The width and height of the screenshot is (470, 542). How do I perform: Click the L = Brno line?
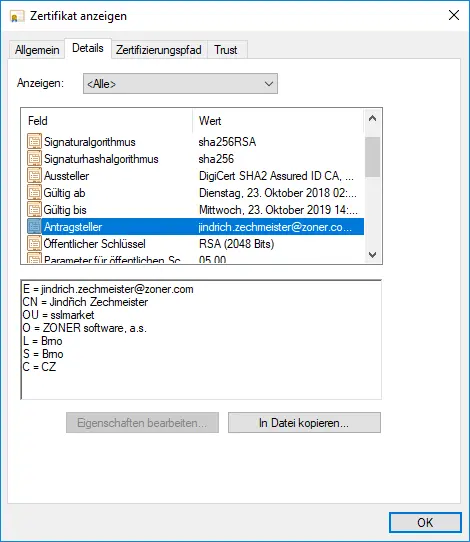[43, 341]
